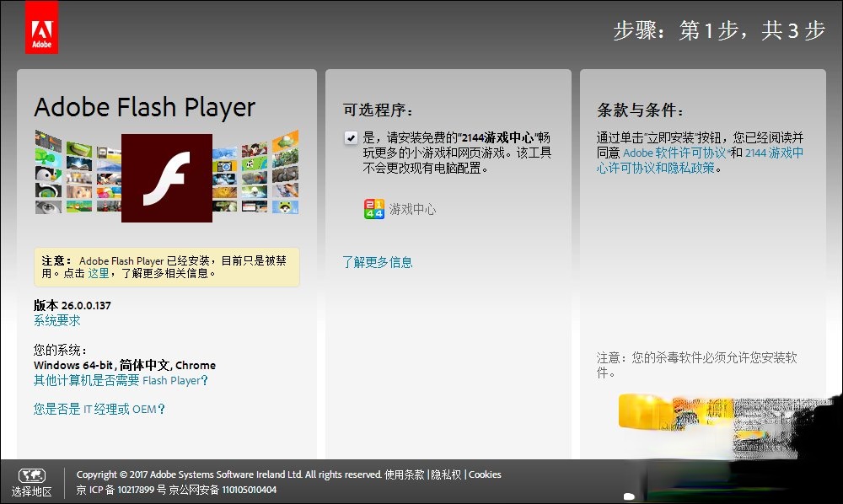Click the 选择地区 label
The height and width of the screenshot is (504, 843).
tap(32, 491)
